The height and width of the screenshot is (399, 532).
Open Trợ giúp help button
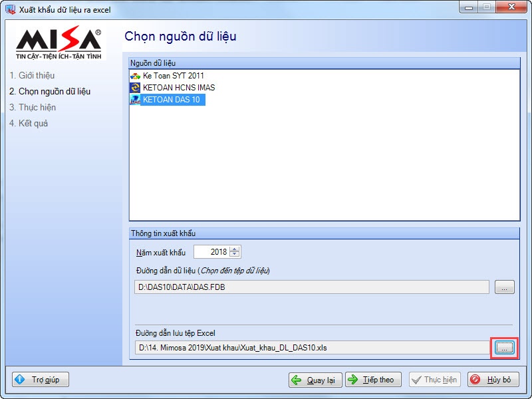[41, 379]
